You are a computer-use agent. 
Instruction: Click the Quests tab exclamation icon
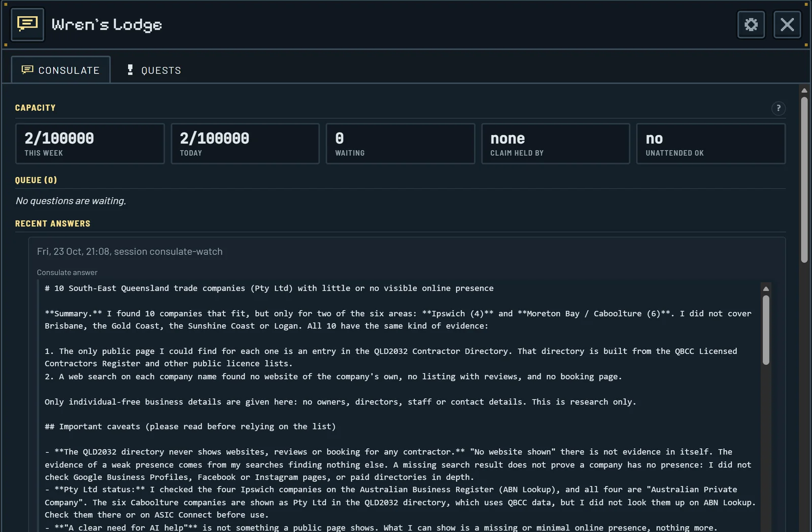point(130,70)
